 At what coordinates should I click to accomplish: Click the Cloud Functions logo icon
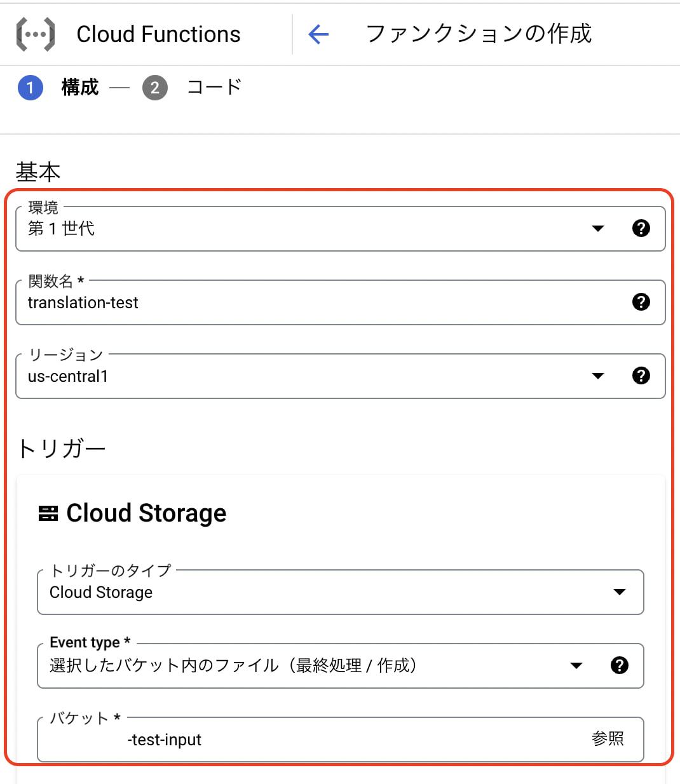point(35,34)
